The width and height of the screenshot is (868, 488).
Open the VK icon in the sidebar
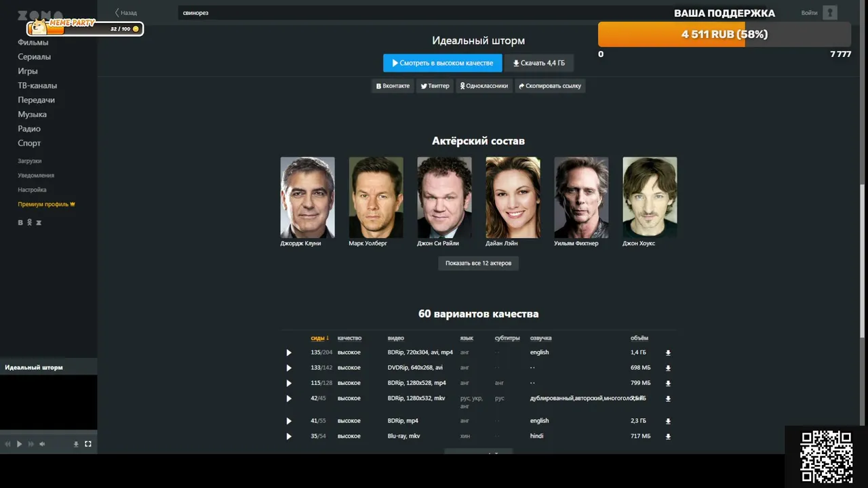(20, 222)
